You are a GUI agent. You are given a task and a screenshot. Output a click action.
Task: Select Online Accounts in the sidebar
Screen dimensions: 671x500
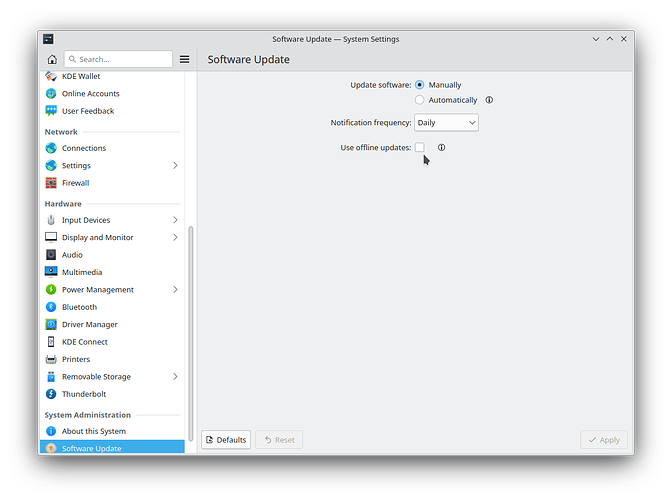(90, 94)
